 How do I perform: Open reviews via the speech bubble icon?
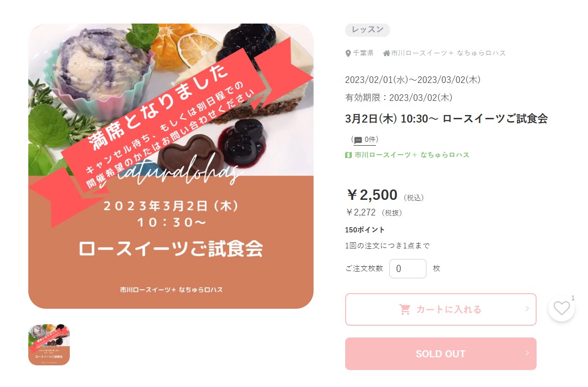point(358,140)
